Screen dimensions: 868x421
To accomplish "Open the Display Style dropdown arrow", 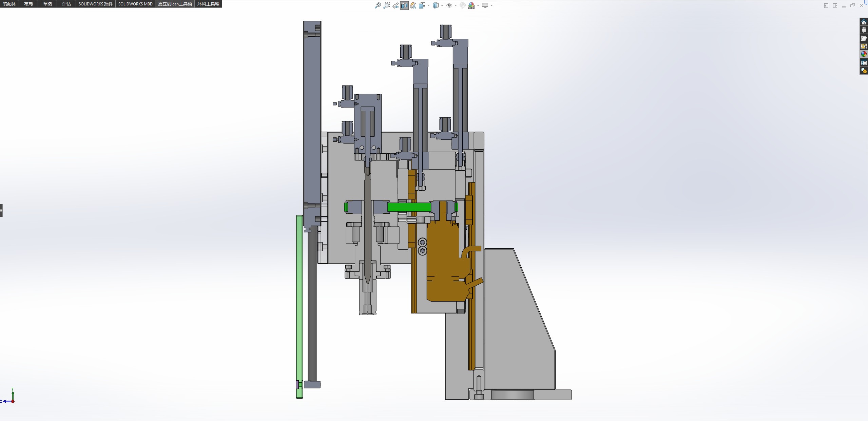I will coord(442,5).
